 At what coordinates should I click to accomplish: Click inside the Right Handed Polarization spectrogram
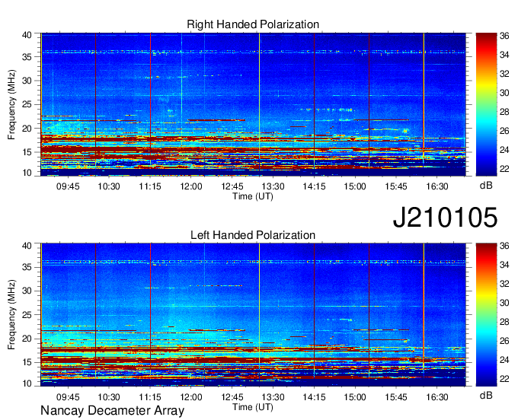253,104
